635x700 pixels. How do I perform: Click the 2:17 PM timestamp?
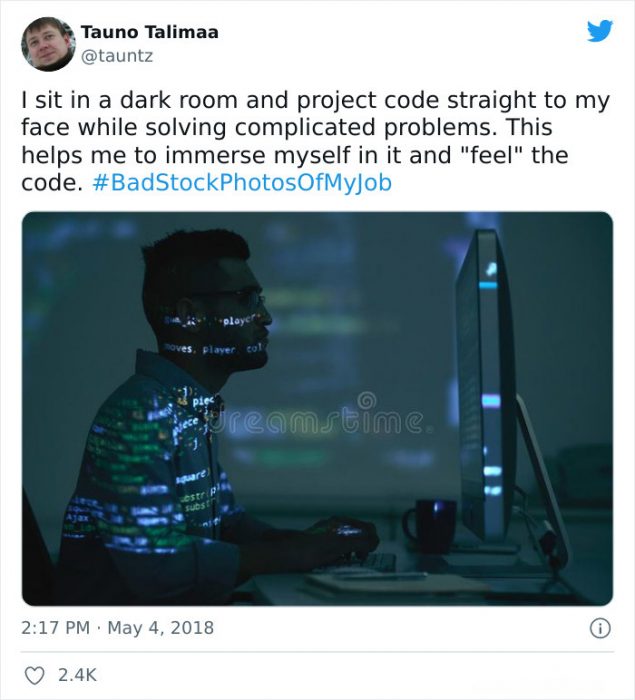55,628
